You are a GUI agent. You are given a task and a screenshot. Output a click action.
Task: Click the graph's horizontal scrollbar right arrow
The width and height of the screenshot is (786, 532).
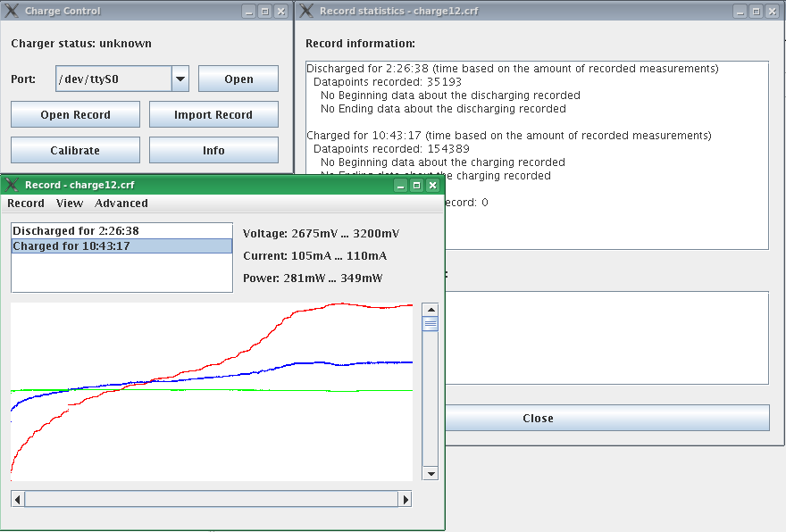click(x=406, y=499)
